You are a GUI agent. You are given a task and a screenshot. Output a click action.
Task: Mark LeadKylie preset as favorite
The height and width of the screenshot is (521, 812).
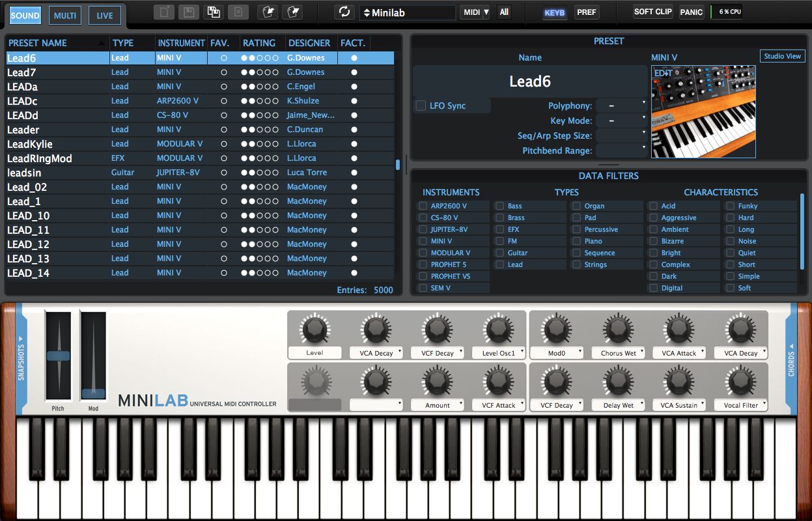coord(224,144)
